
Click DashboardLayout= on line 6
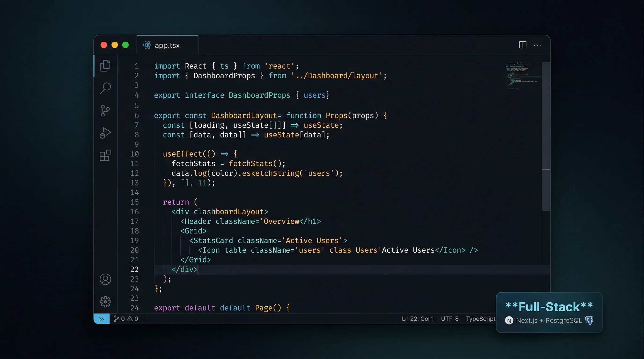pos(246,115)
